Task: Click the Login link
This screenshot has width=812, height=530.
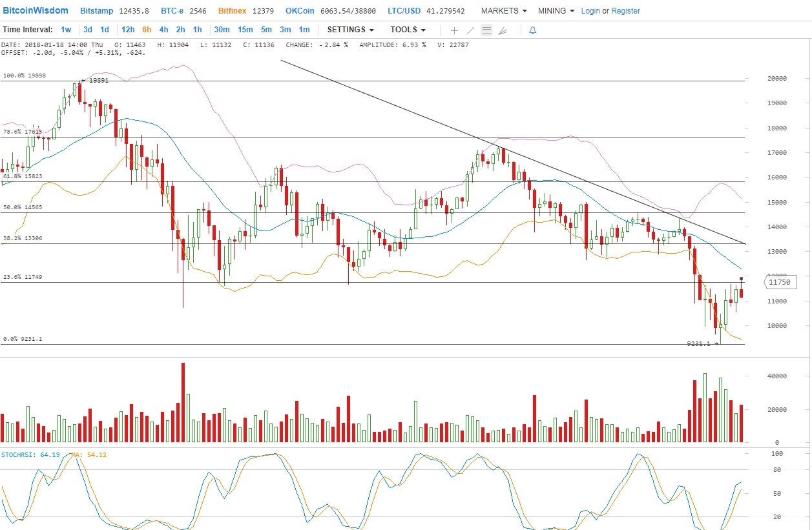Action: point(590,11)
